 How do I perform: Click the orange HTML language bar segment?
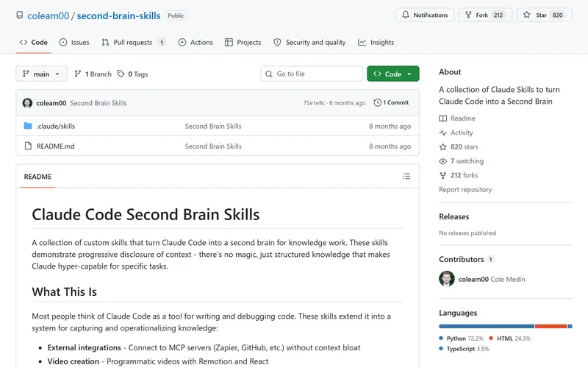coord(551,326)
